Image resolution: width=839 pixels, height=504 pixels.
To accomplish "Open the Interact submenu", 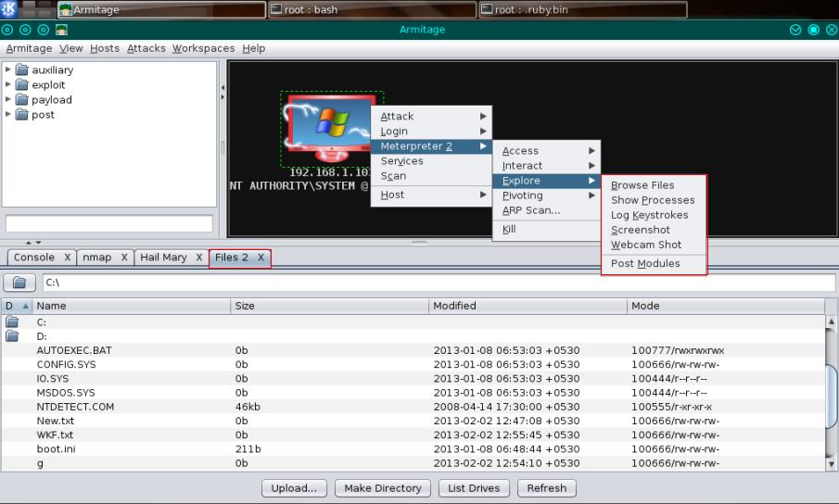I will pyautogui.click(x=546, y=166).
